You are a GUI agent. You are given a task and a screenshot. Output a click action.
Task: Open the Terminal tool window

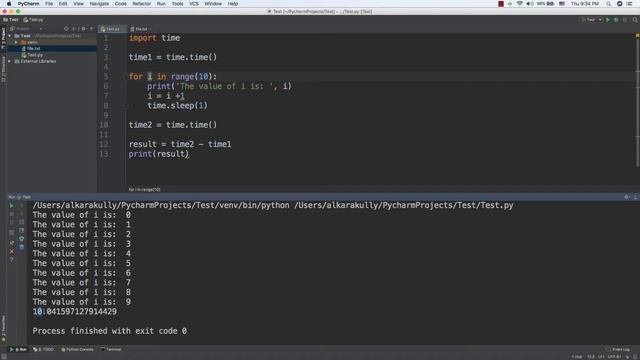pyautogui.click(x=111, y=349)
